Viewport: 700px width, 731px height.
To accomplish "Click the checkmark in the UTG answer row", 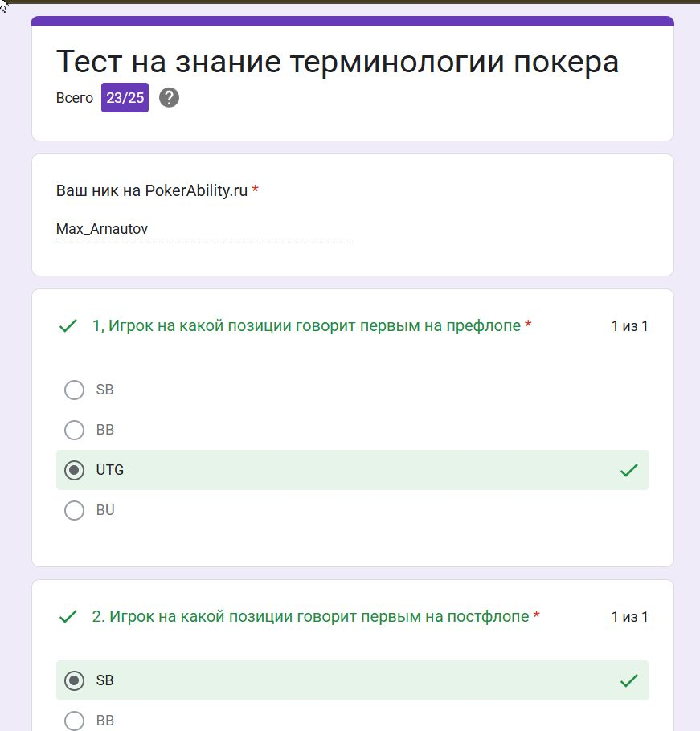I will point(629,470).
